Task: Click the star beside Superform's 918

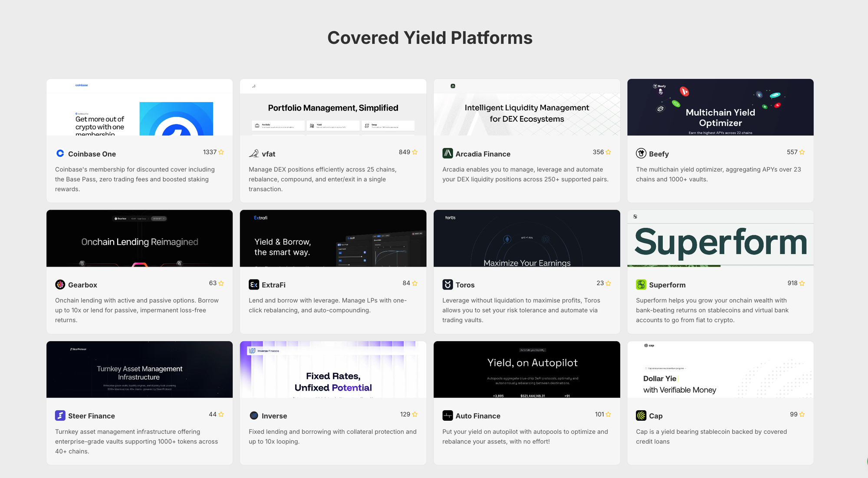Action: click(x=802, y=283)
